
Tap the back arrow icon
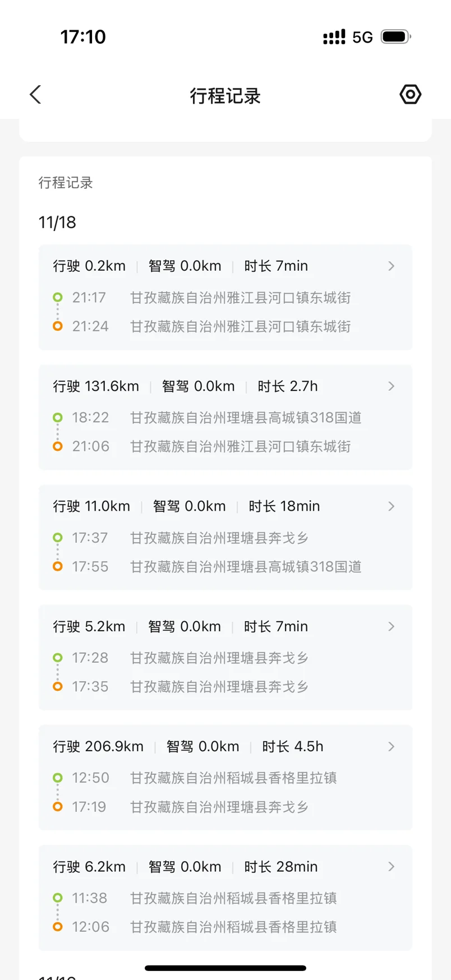[35, 95]
